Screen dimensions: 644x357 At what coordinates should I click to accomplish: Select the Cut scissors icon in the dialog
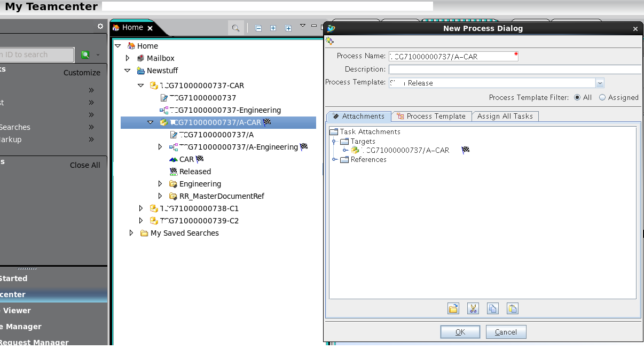click(473, 308)
